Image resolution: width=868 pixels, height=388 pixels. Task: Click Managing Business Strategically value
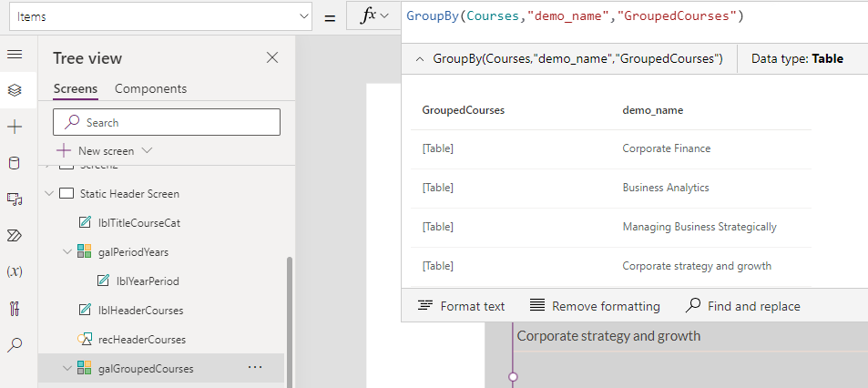pos(700,227)
